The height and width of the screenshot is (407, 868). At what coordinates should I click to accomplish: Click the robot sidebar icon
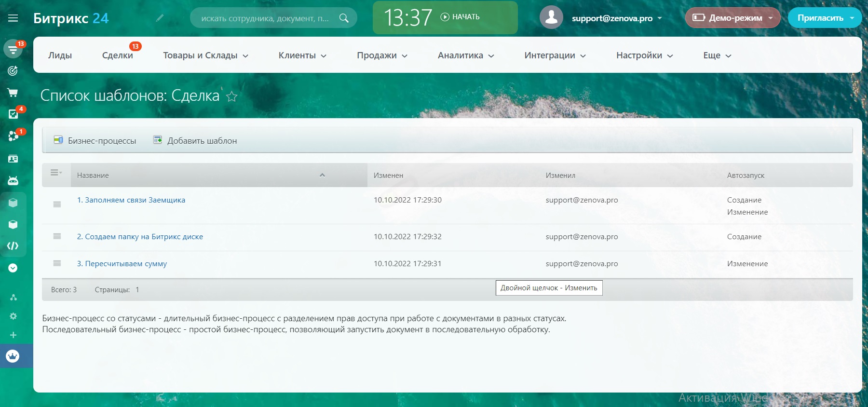(13, 181)
